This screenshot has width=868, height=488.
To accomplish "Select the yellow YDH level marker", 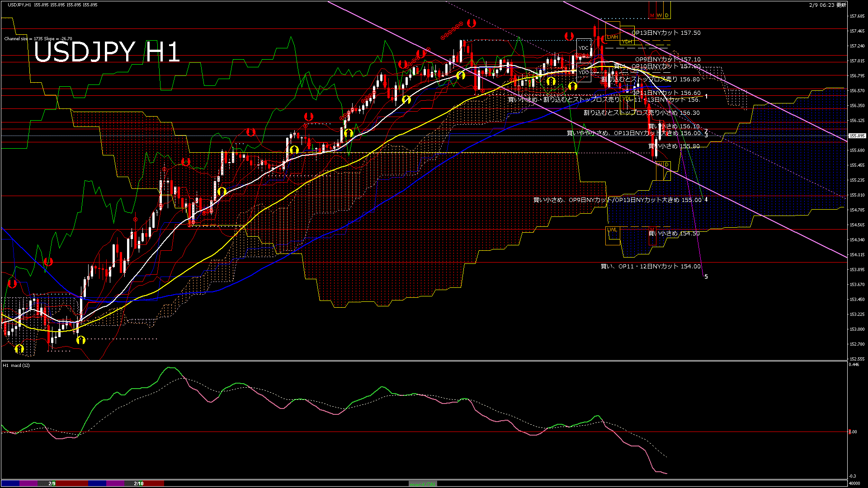I will tap(627, 42).
